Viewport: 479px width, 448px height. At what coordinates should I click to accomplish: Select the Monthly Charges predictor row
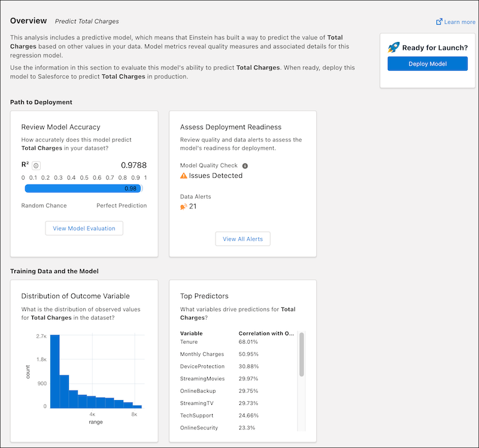(237, 354)
